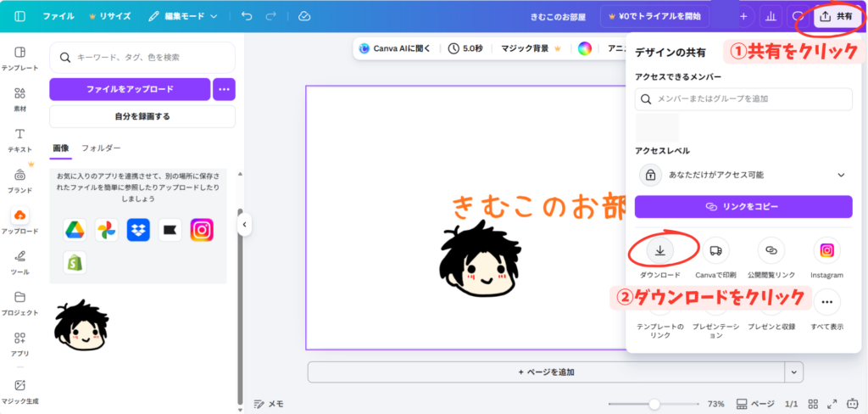868x414 pixels.
Task: Click the リンクをコピー button
Action: pyautogui.click(x=743, y=206)
